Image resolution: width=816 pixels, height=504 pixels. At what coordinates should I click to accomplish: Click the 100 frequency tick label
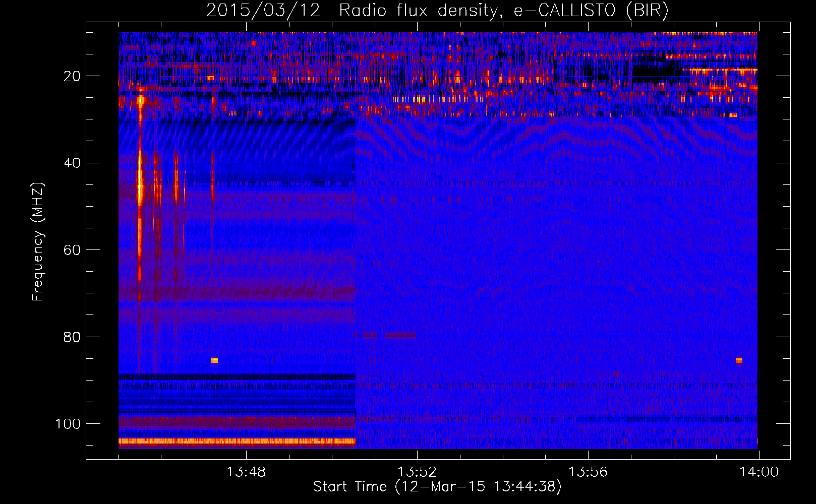68,424
